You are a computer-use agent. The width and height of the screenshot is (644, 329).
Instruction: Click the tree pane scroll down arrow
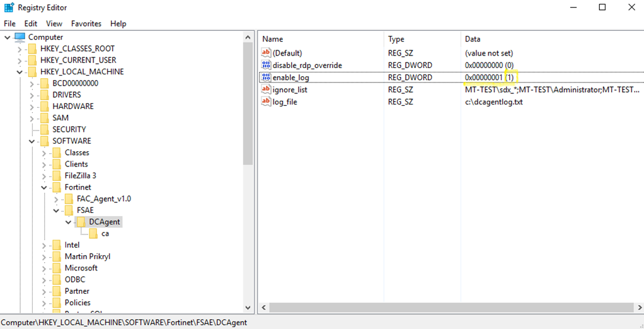pyautogui.click(x=248, y=308)
